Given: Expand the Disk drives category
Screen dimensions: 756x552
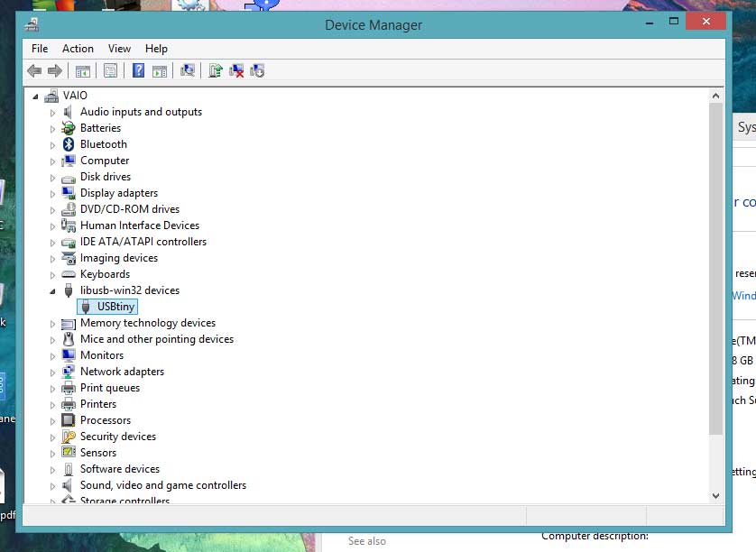Looking at the screenshot, I should click(x=52, y=178).
